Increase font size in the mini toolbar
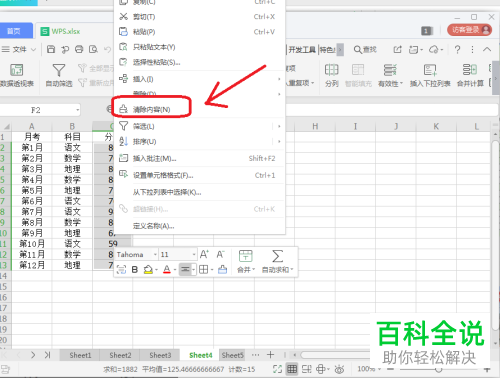 tap(204, 255)
